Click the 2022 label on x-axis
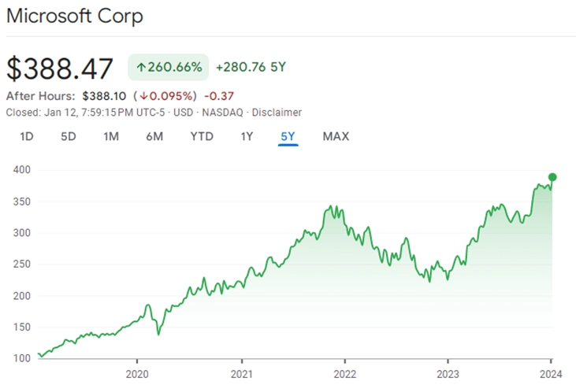This screenshot has height=392, width=576. (345, 374)
